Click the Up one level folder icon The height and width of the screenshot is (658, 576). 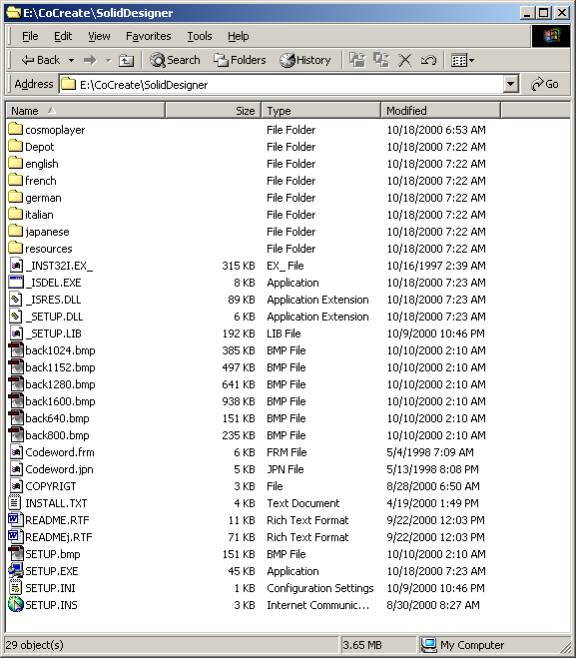point(126,61)
